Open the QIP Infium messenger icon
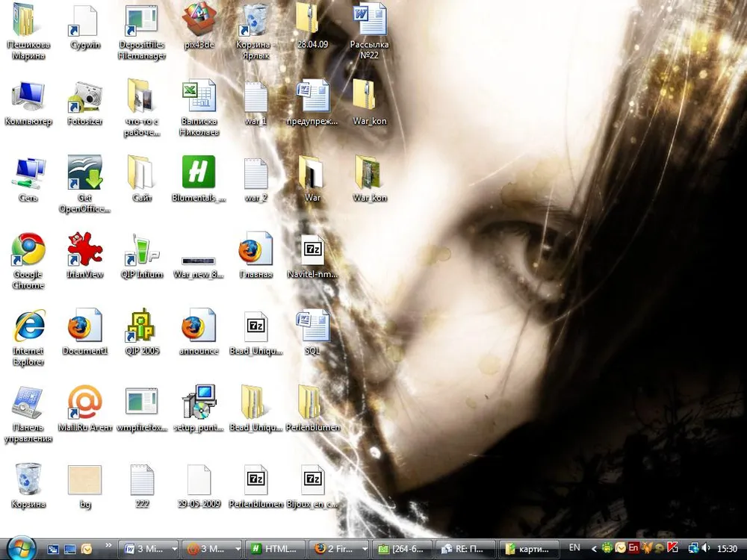Screen dimensions: 747x560 point(142,250)
